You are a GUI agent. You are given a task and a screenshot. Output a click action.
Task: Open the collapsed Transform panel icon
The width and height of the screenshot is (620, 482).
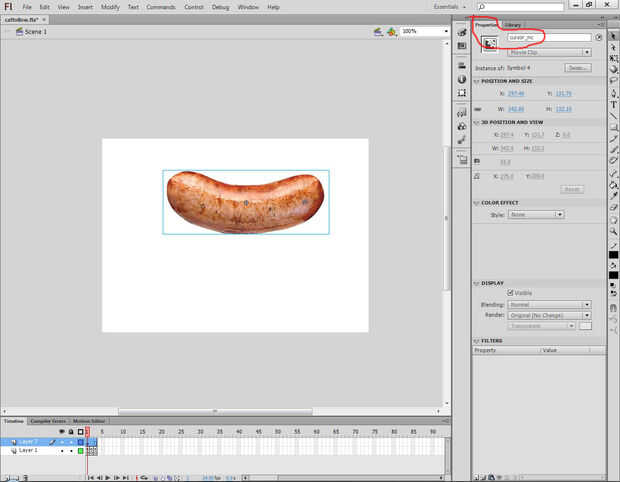(x=462, y=93)
